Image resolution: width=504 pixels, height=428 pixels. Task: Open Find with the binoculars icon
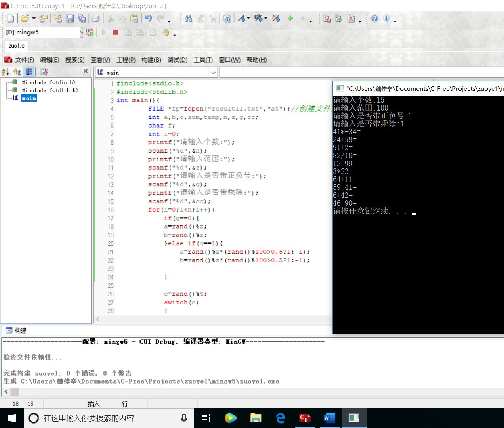(x=189, y=18)
